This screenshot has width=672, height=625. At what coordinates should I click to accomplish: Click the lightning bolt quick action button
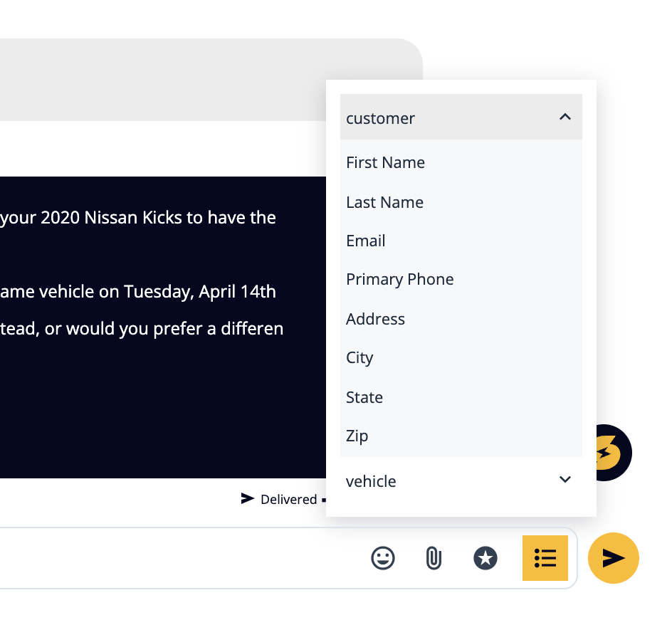pos(614,453)
